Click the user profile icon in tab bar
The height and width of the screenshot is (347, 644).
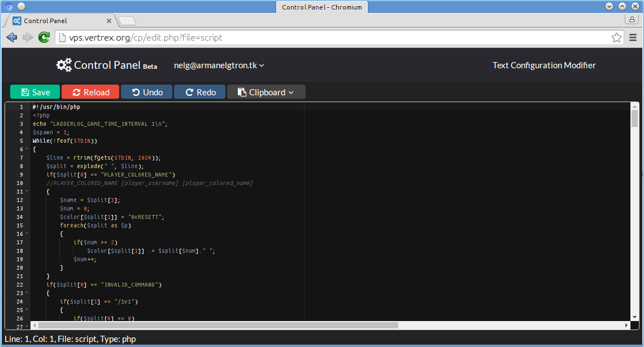click(x=632, y=20)
